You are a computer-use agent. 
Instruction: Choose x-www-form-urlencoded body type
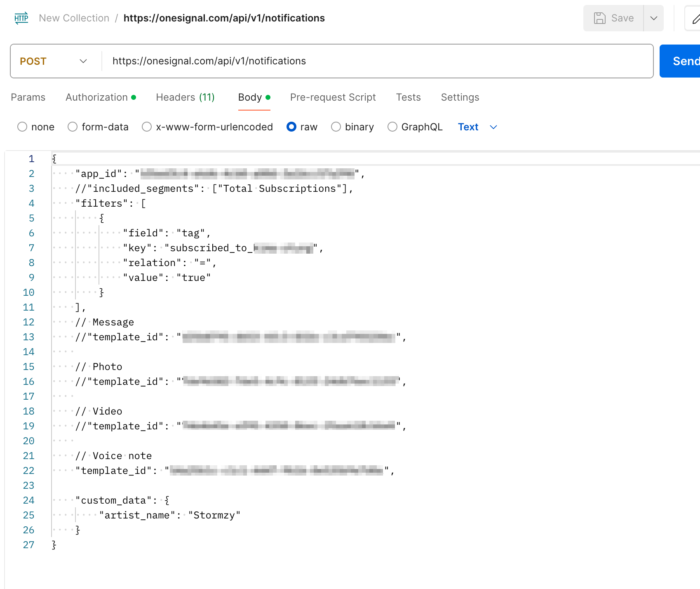[x=147, y=127]
